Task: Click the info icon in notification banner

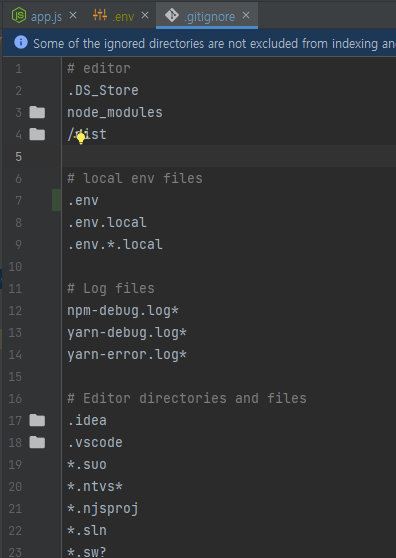Action: pos(21,42)
